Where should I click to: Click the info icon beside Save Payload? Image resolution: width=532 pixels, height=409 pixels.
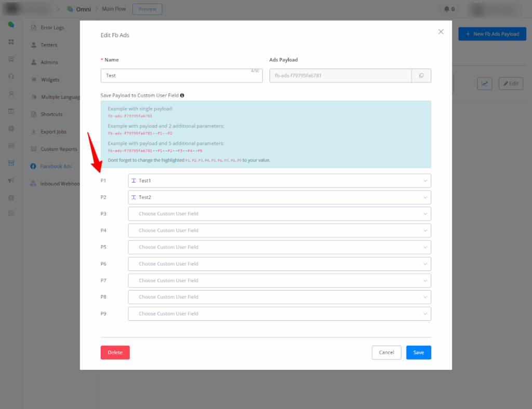(182, 96)
